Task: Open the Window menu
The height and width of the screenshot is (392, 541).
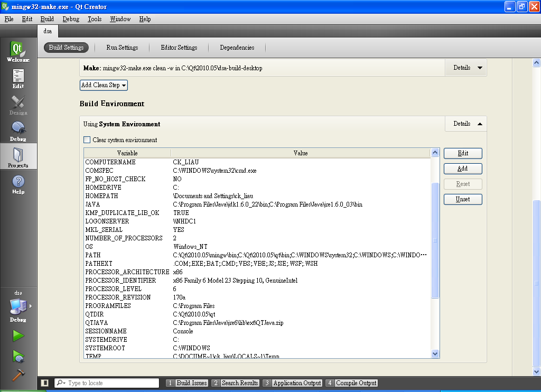Action: (120, 19)
